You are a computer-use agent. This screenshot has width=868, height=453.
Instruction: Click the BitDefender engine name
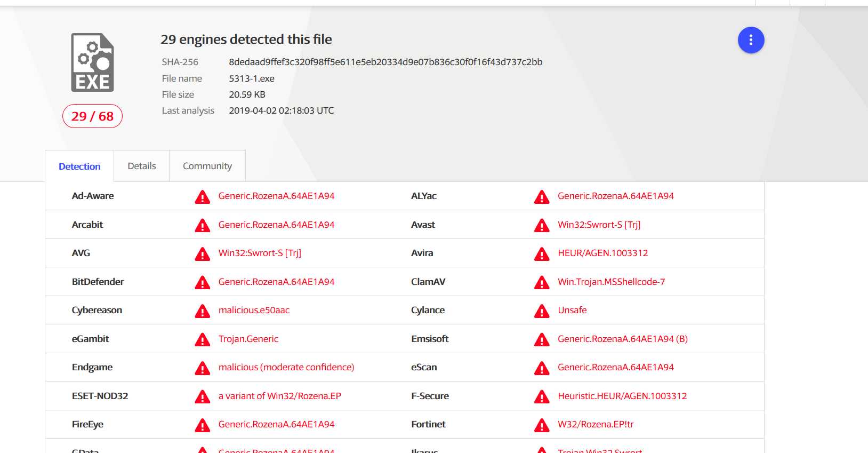coord(98,282)
